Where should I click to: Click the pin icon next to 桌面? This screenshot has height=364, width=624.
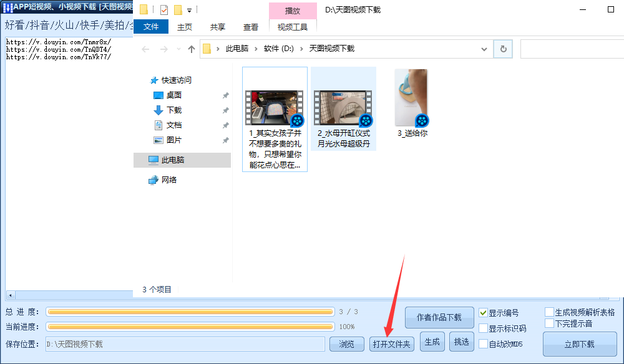pyautogui.click(x=225, y=95)
